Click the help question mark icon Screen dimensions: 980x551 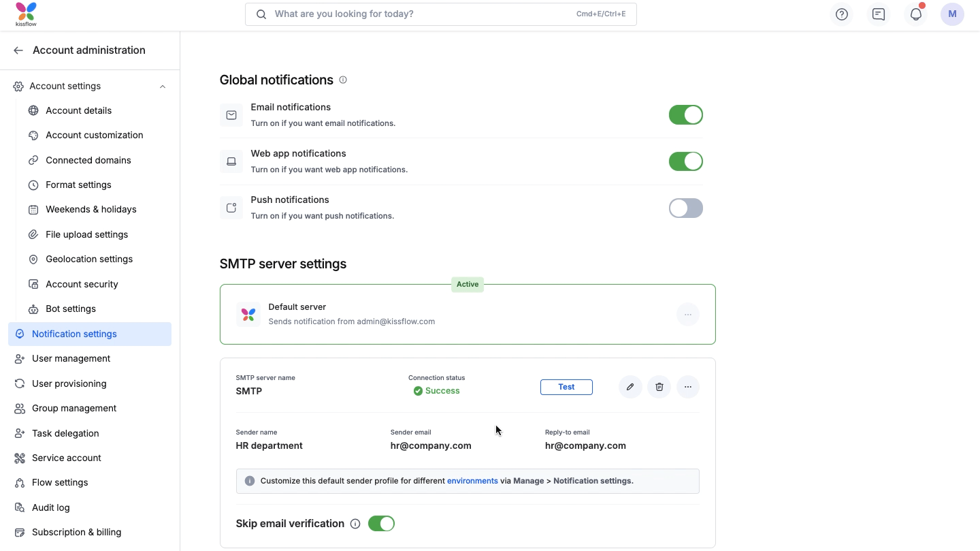coord(842,14)
